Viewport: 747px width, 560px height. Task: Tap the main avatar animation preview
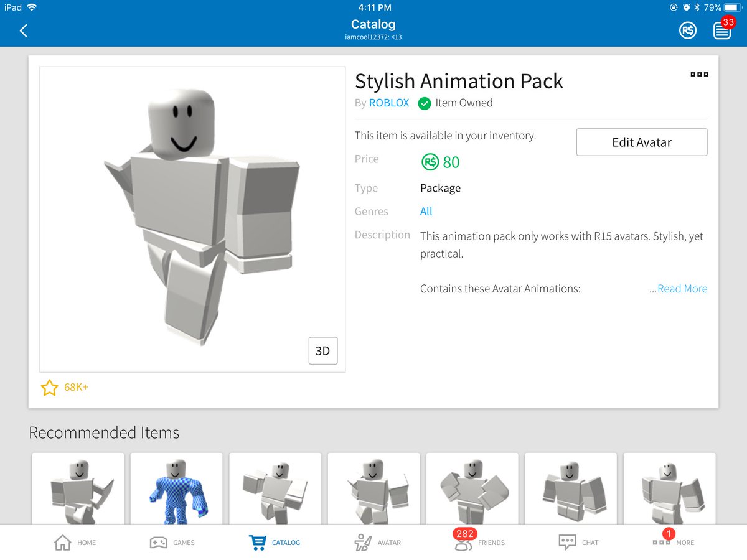(x=192, y=219)
